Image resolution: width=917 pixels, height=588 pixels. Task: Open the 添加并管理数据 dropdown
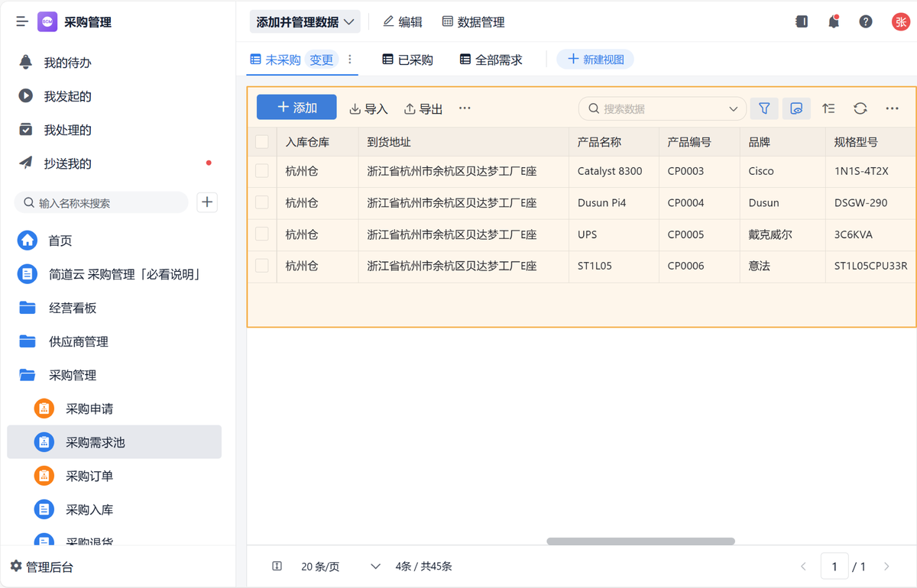(305, 22)
